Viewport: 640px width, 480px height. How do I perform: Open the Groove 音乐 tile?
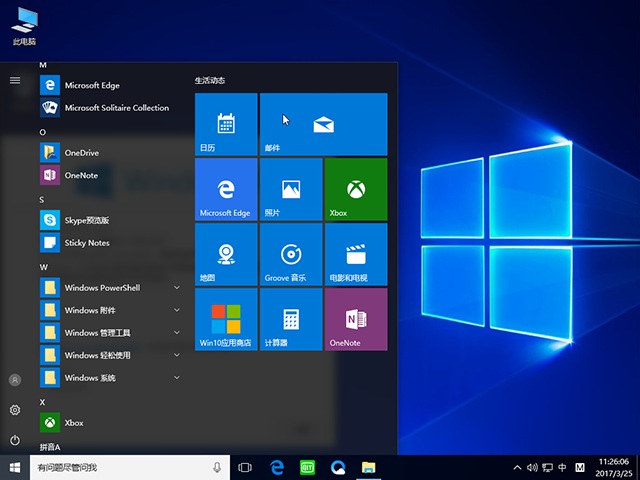click(291, 254)
